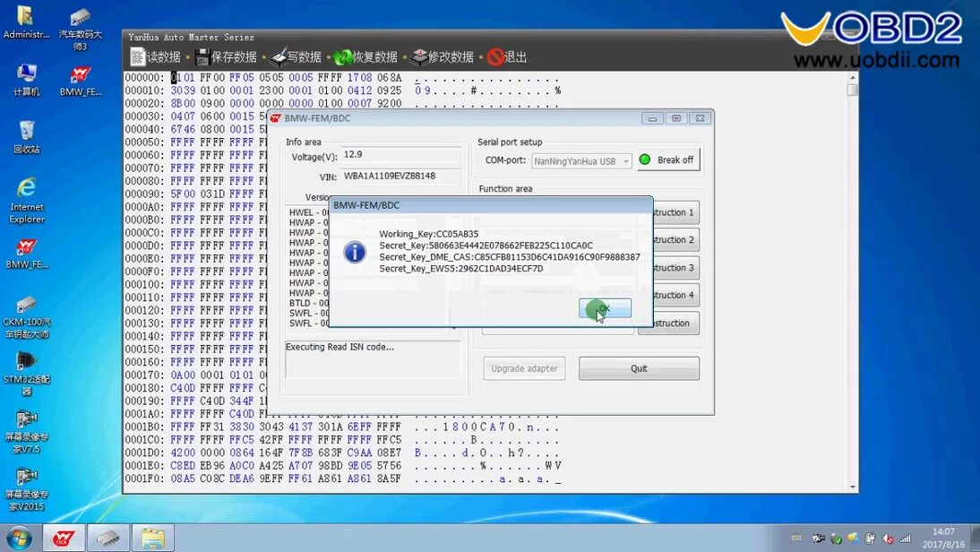Click the 退出 exit toolbar item

click(508, 56)
